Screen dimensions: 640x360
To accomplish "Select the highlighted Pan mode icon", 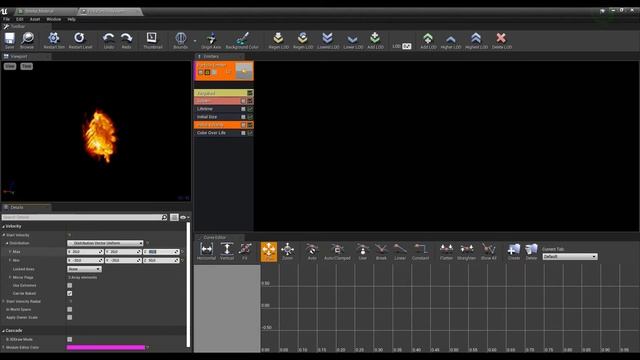I will click(x=269, y=251).
